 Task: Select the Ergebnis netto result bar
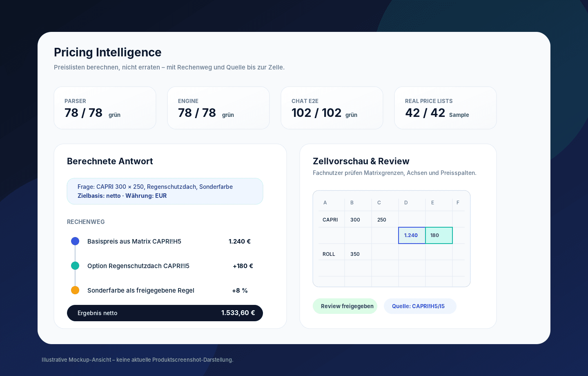click(x=165, y=313)
